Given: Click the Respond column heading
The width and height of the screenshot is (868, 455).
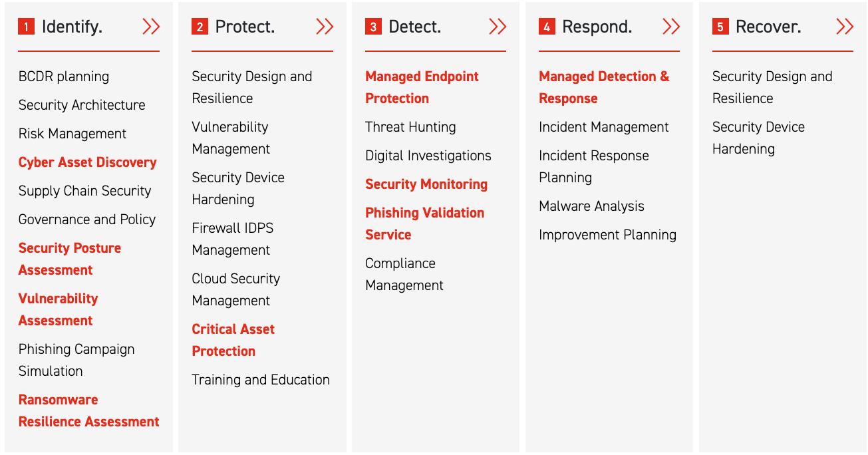Looking at the screenshot, I should click(x=597, y=27).
